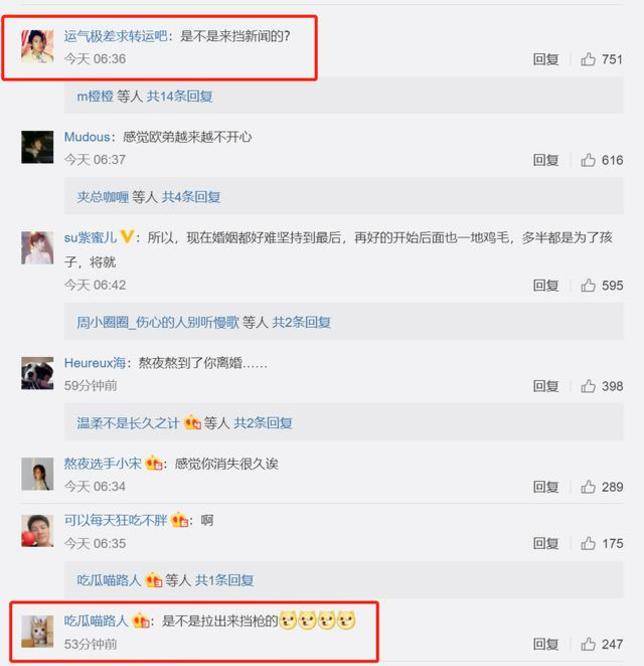Like Mudous's comment with 616 likes

pyautogui.click(x=588, y=160)
